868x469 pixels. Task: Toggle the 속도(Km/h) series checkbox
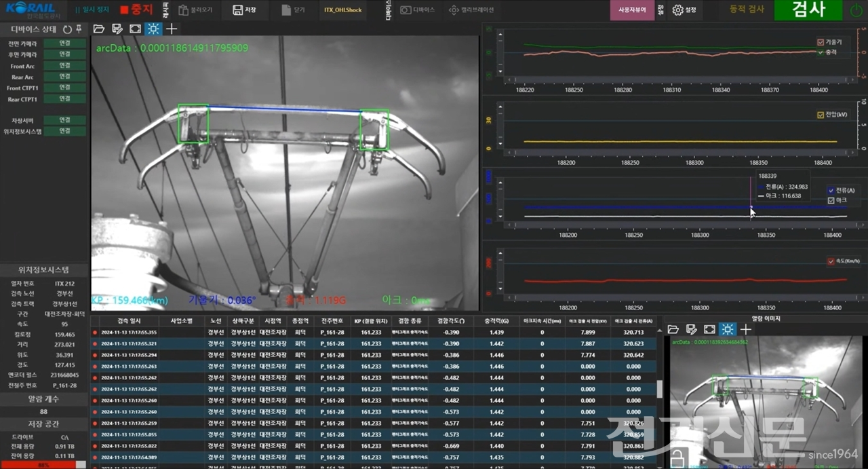[831, 261]
